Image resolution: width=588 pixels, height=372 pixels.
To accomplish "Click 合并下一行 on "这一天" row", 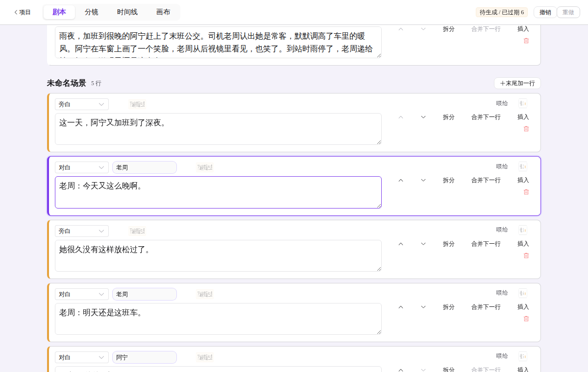I will (486, 117).
